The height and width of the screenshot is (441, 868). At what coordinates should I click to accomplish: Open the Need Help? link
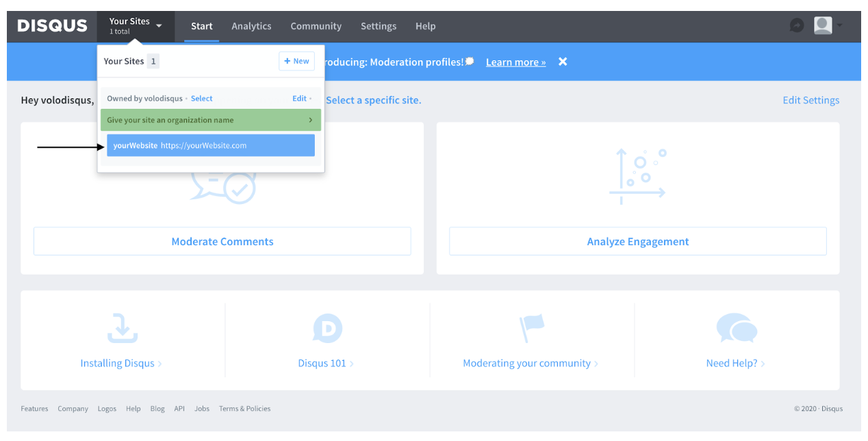click(735, 364)
